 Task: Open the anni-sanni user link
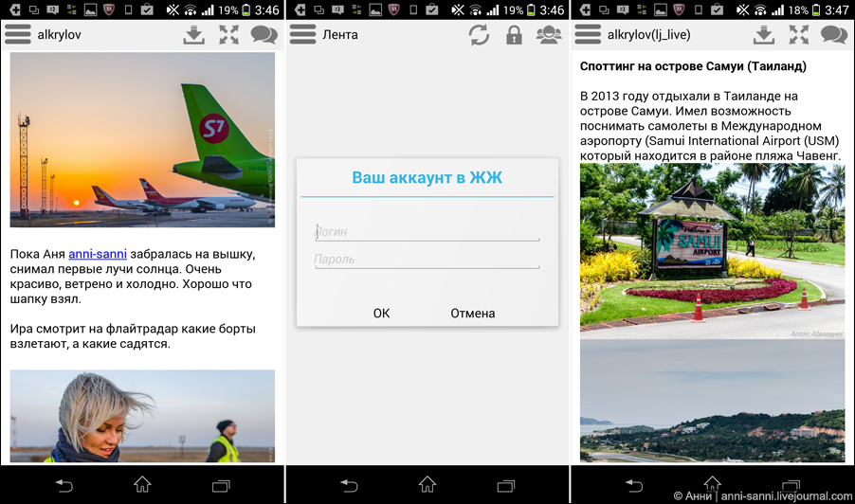coord(97,254)
